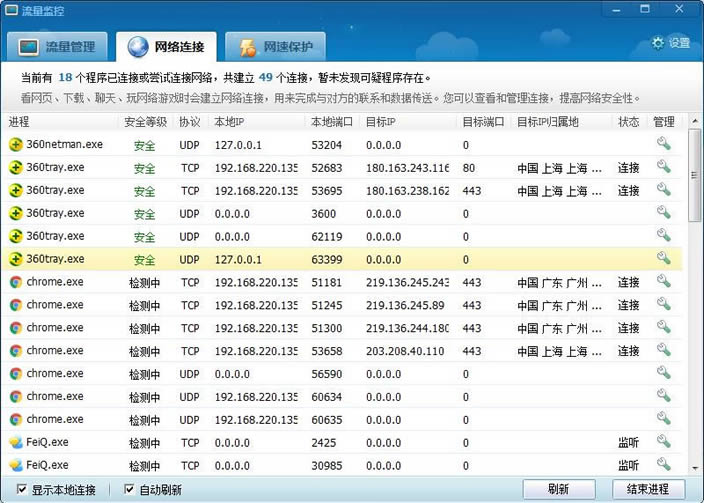Switch to the 流量管理 tab
704x503 pixels.
click(x=58, y=47)
